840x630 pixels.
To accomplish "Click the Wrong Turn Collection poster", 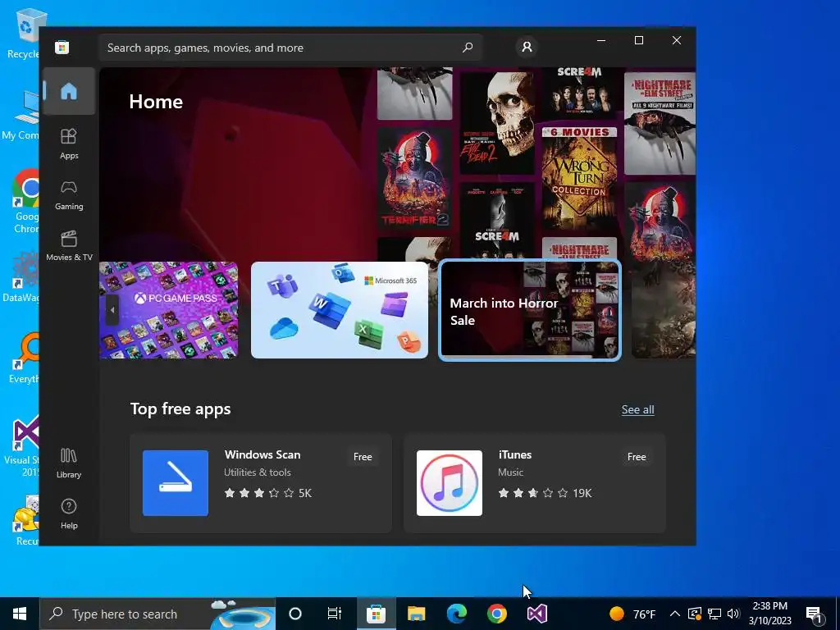I will click(x=580, y=178).
